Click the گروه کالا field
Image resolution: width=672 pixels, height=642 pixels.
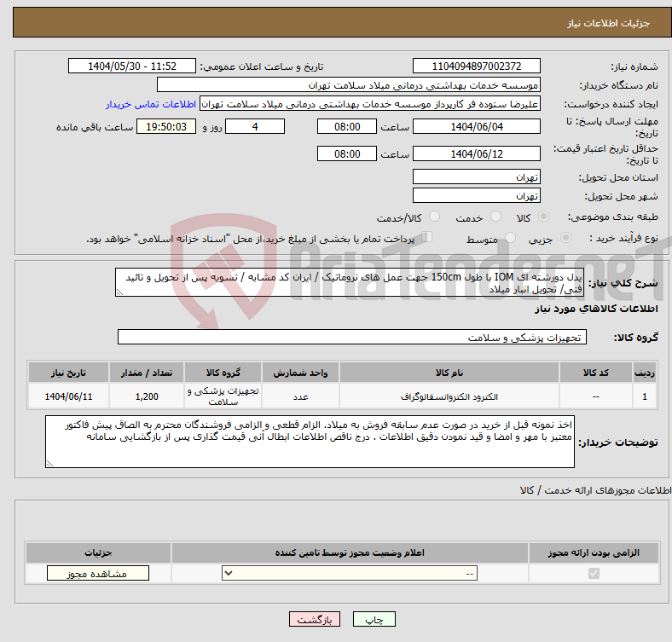click(350, 338)
